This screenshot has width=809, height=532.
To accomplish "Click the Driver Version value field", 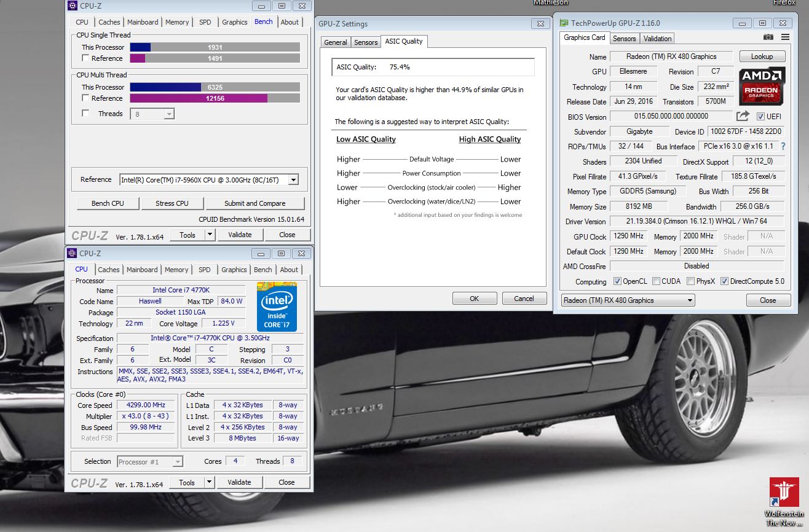I will pyautogui.click(x=697, y=221).
